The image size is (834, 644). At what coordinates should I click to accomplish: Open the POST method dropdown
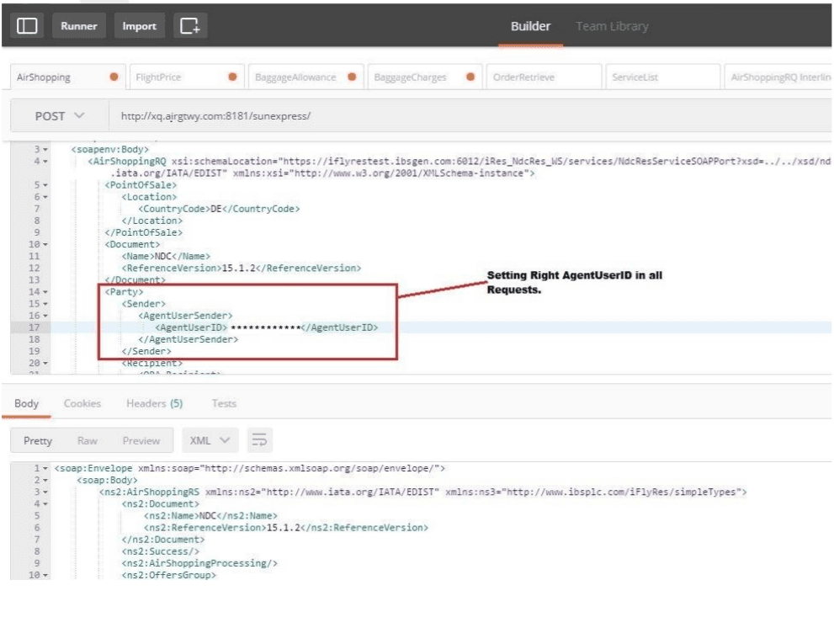pos(60,115)
